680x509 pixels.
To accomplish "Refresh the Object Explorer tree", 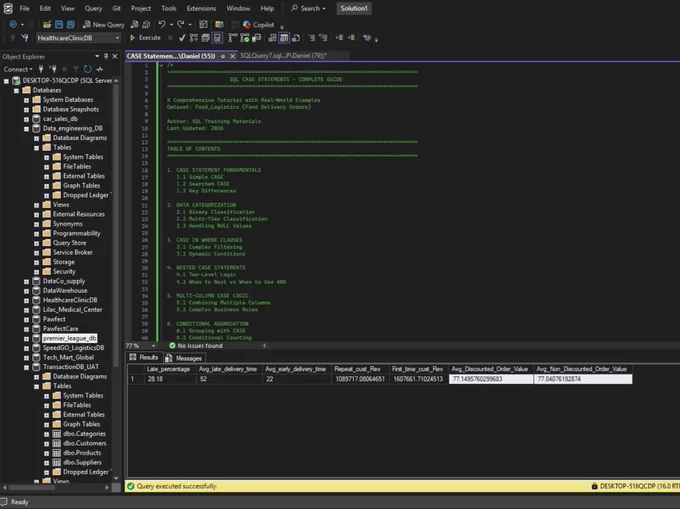I will (88, 69).
